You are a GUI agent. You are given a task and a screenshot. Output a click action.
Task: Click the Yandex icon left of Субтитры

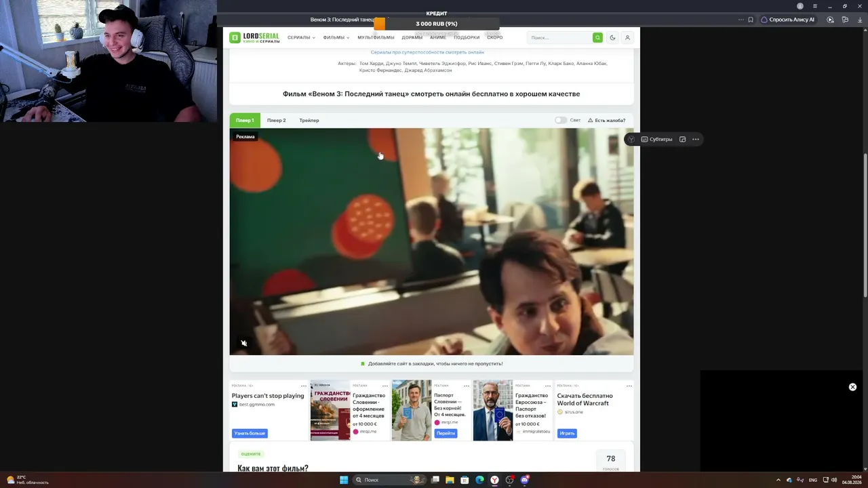pyautogui.click(x=631, y=140)
